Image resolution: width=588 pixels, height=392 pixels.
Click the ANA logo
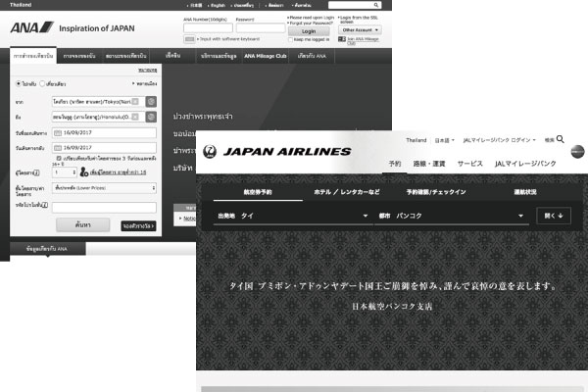pos(32,27)
